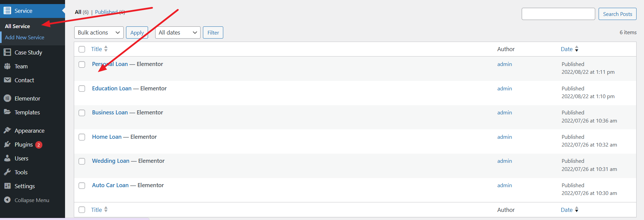Open Add New Service submenu item
Screen dimensions: 644x220
pyautogui.click(x=24, y=37)
